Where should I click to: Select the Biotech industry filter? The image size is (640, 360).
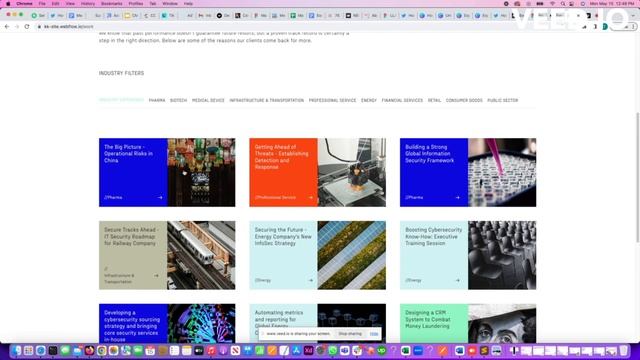[x=178, y=100]
